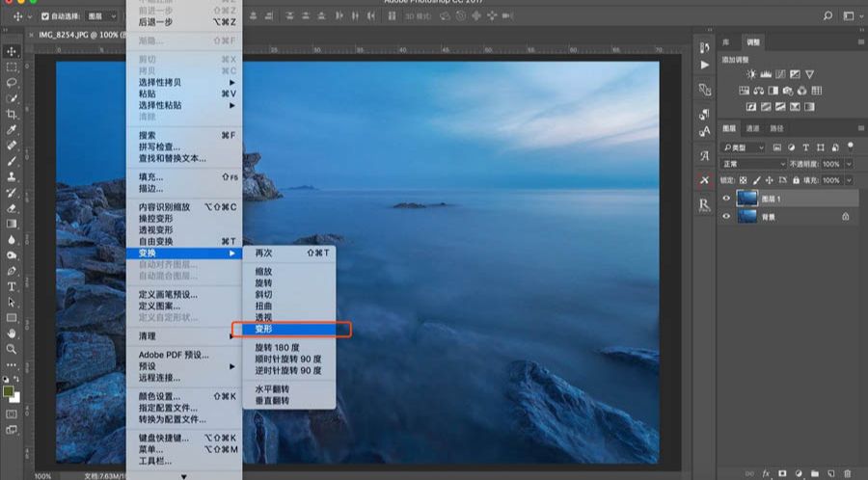Toggle the Auto-Select (自动选择) checkbox
Image resolution: width=868 pixels, height=480 pixels.
tap(45, 16)
